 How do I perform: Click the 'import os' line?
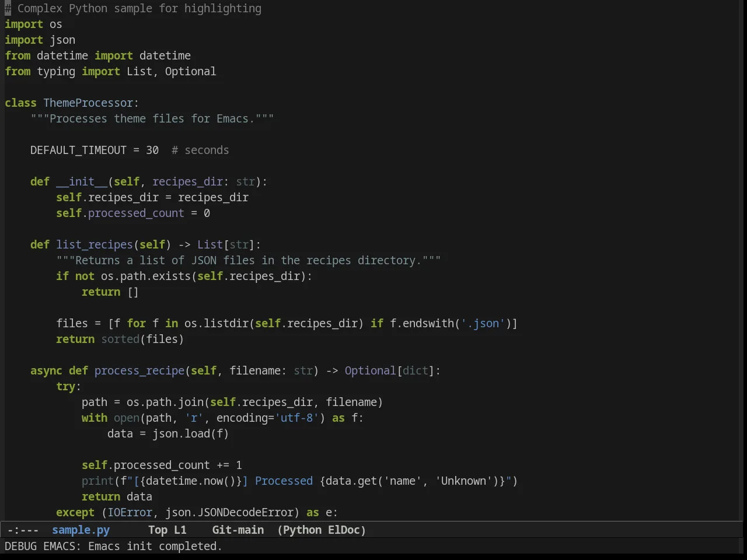tap(33, 24)
